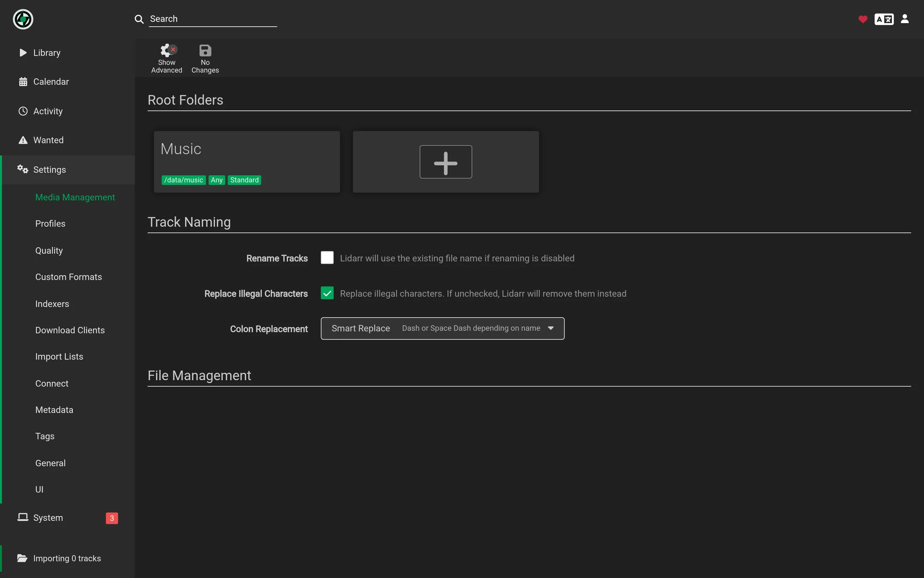Click the Wanted warning triangle icon

(23, 140)
